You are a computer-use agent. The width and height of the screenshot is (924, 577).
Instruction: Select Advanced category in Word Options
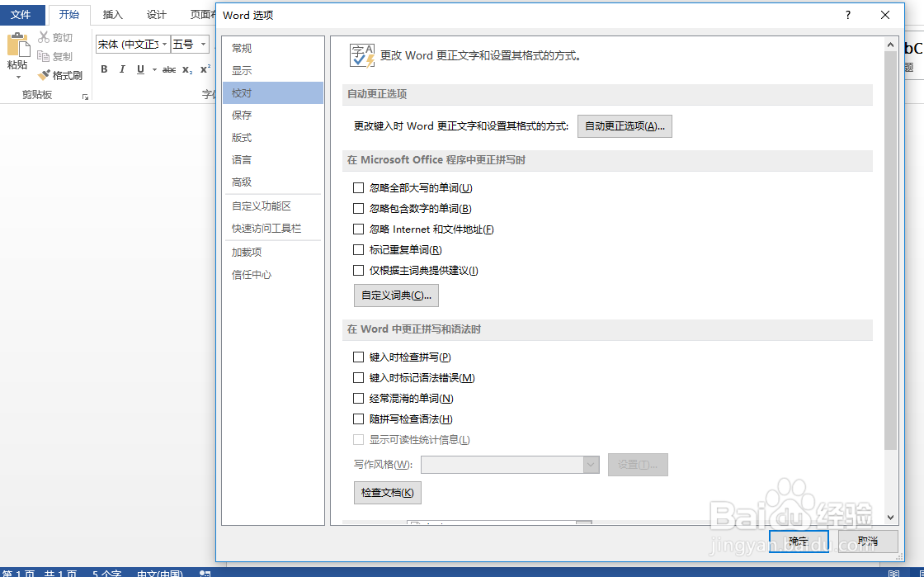coord(273,182)
